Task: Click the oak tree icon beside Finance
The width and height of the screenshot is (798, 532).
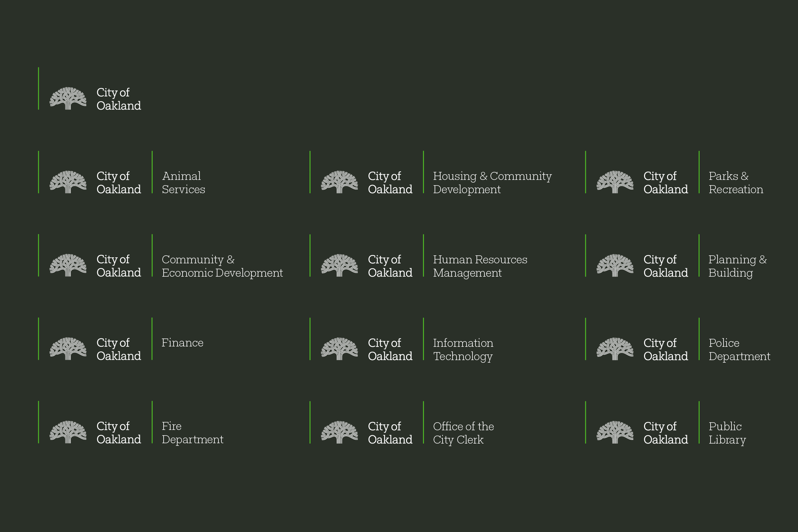Action: 68,349
